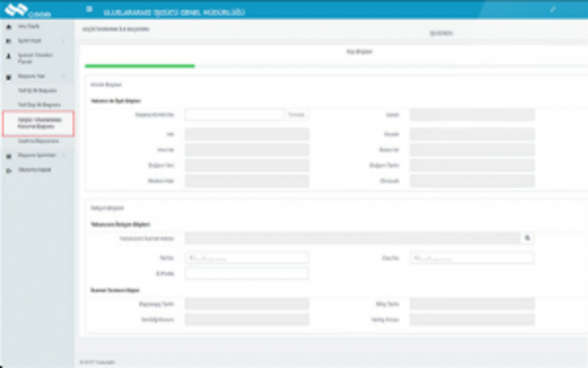The height and width of the screenshot is (368, 588).
Task: Click the logo in top-left corner
Action: [23, 10]
